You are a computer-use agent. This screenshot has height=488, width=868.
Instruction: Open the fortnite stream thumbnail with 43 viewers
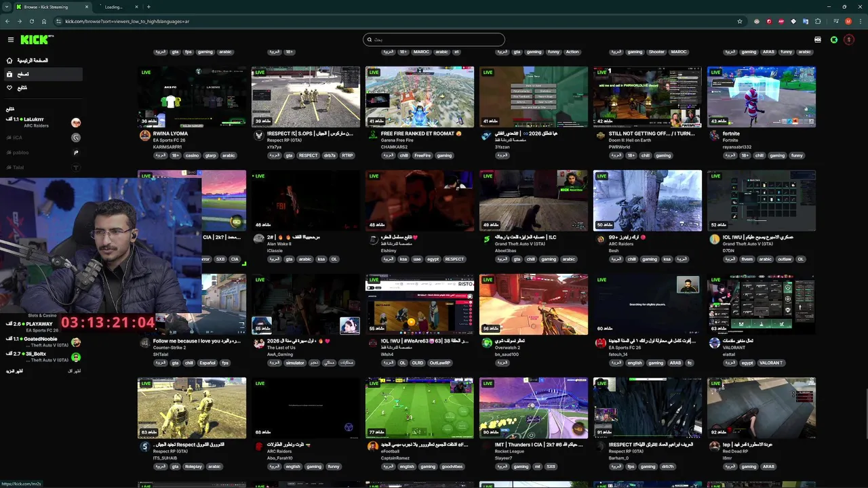tap(762, 97)
